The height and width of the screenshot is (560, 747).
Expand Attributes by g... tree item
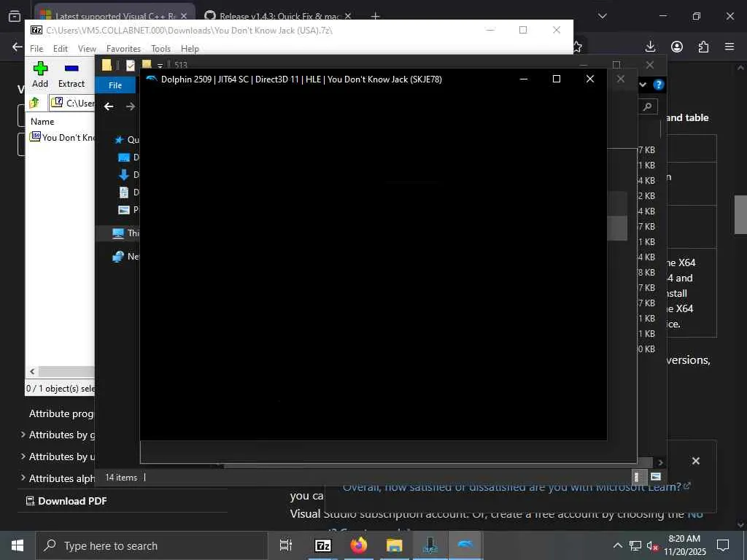[23, 435]
